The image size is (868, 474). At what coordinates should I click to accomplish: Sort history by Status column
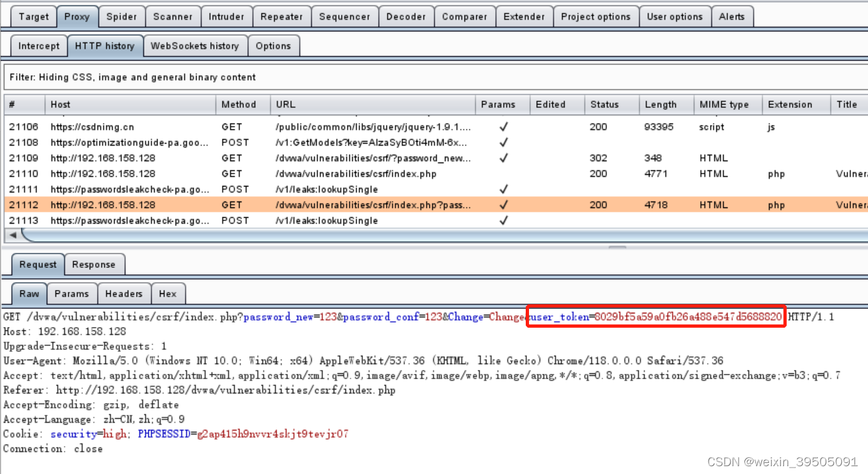coord(612,104)
